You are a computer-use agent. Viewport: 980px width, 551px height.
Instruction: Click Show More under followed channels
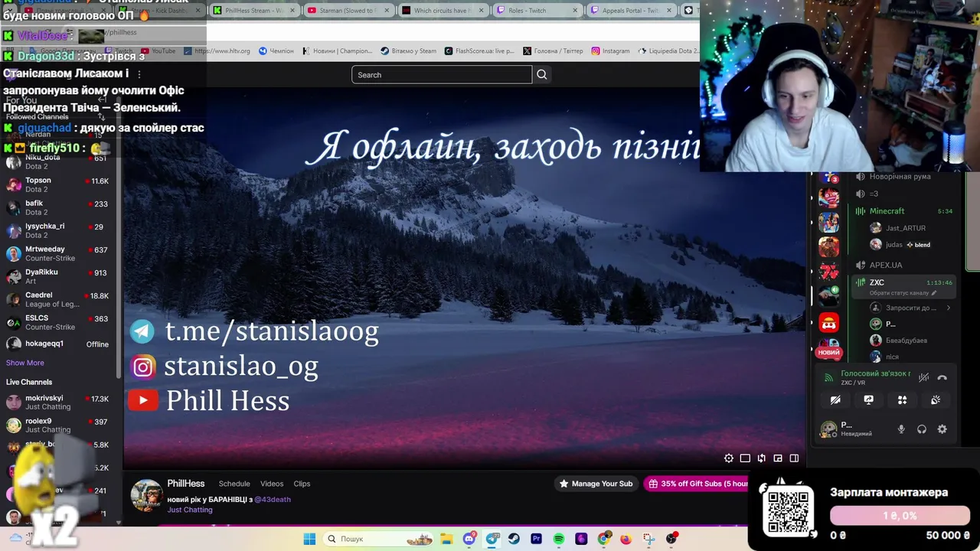point(25,363)
